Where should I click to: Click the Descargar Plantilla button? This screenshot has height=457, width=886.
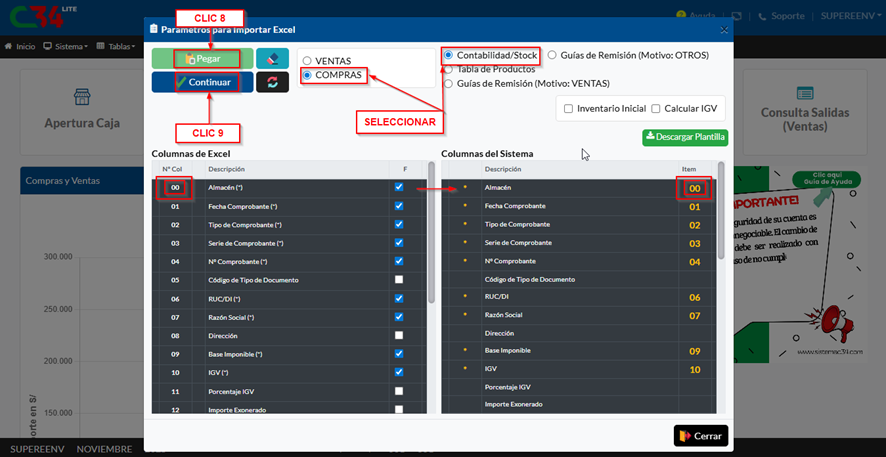(x=685, y=137)
